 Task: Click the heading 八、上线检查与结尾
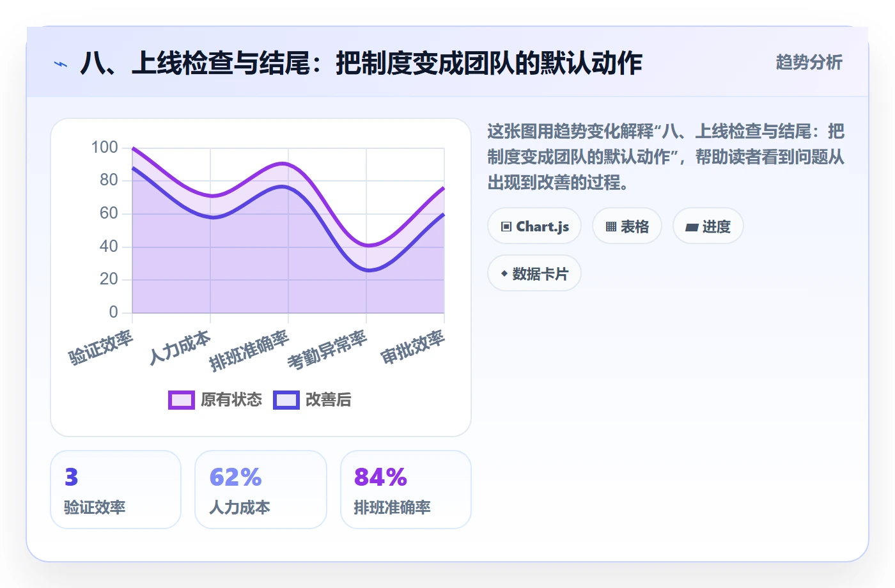(361, 63)
